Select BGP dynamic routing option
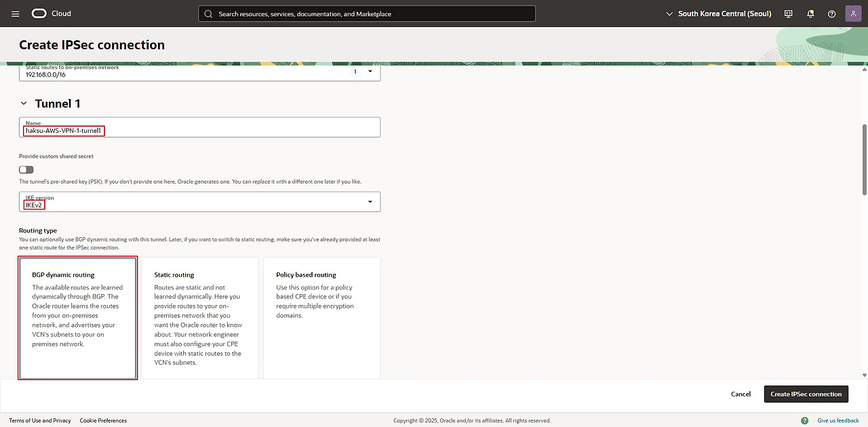 (x=78, y=317)
